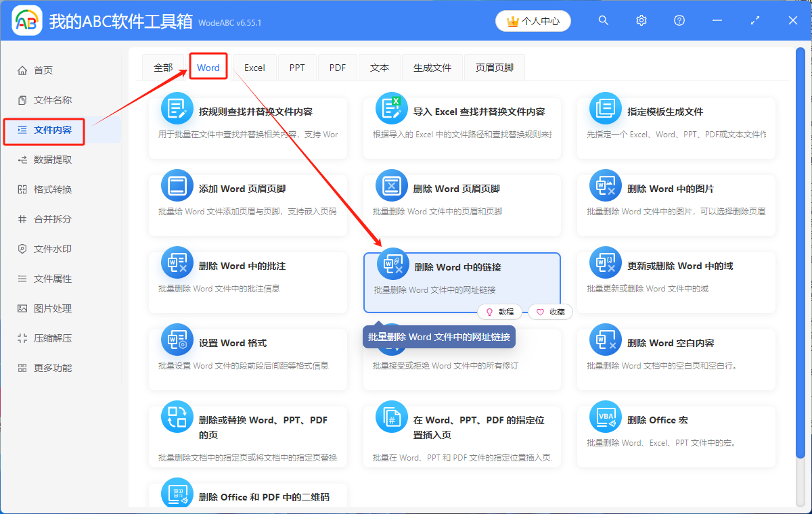Open the settings gear icon
Viewport: 812px width, 514px height.
[641, 20]
